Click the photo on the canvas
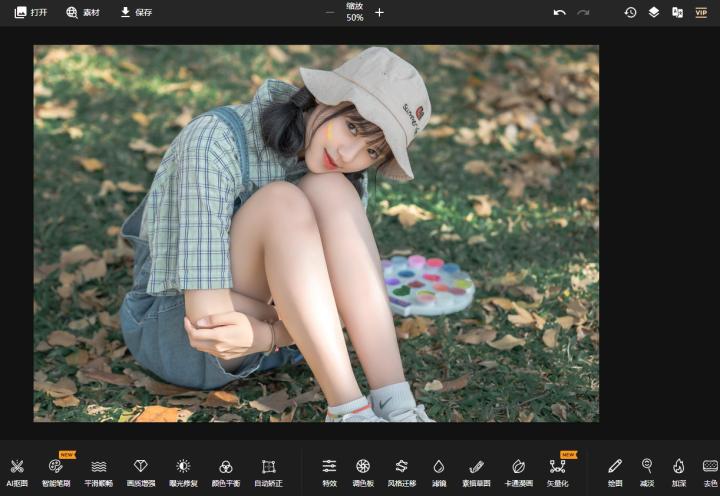This screenshot has width=720, height=496. point(316,233)
